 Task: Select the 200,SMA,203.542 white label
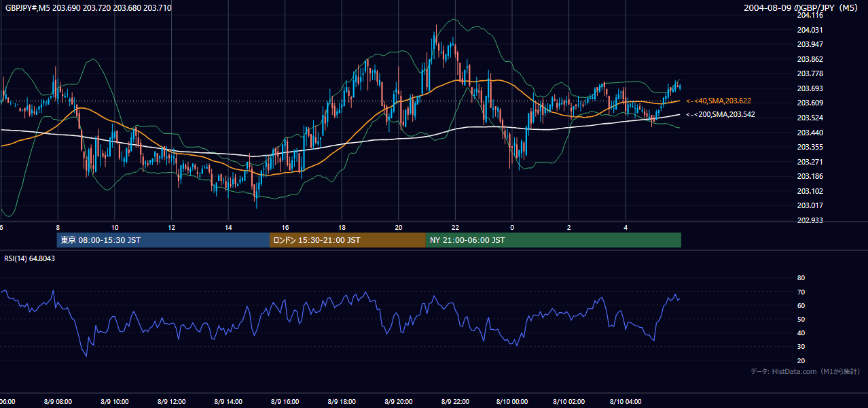pyautogui.click(x=720, y=114)
